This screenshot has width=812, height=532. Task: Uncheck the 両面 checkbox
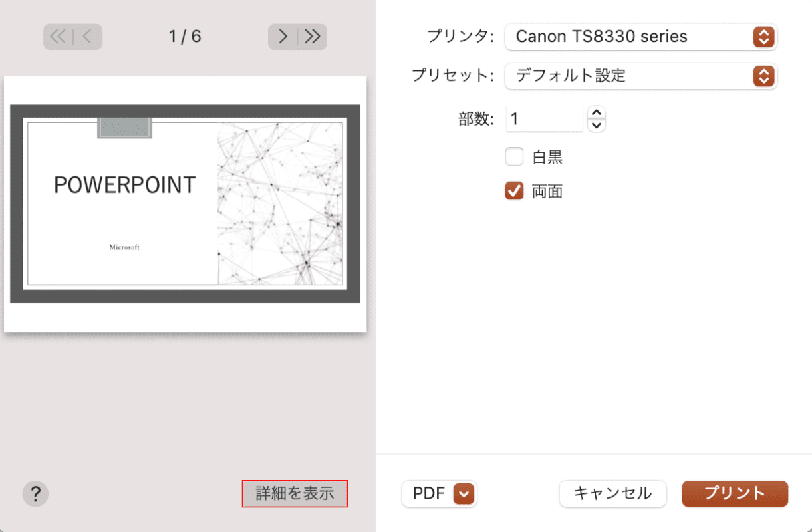coord(514,192)
